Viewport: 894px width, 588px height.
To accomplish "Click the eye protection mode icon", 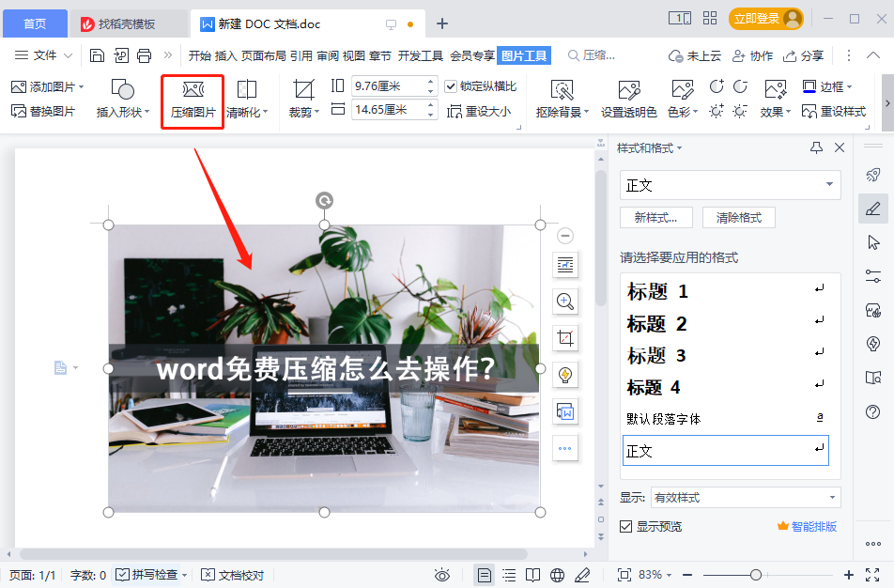I will (442, 575).
